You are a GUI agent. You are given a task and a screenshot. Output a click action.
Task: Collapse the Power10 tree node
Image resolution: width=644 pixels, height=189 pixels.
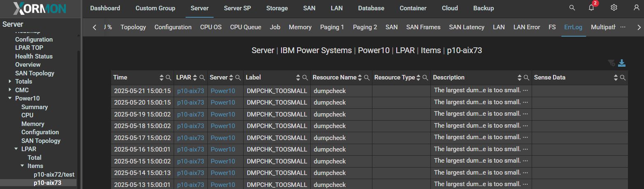tap(10, 98)
